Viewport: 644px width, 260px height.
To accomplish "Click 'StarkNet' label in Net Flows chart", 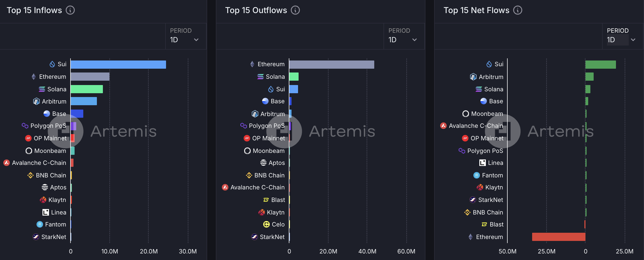I will pos(491,200).
